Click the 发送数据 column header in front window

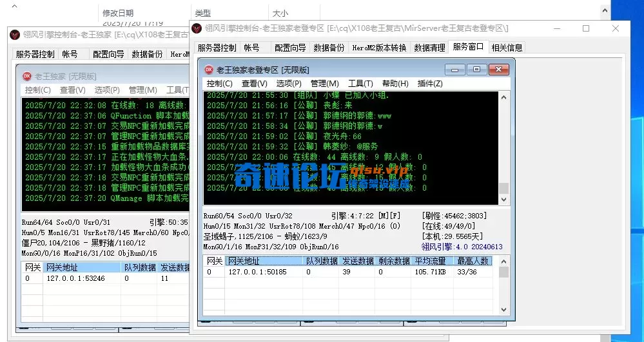(x=357, y=261)
